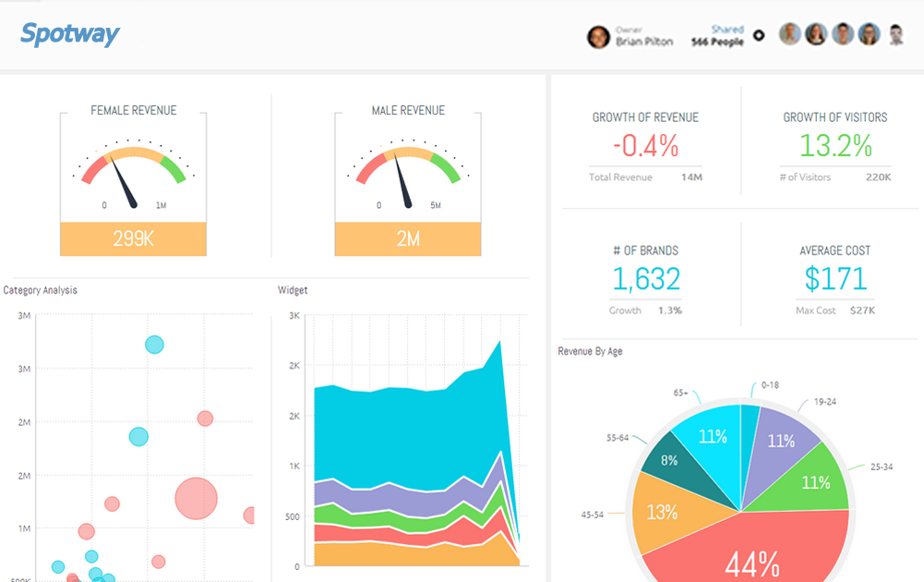924x582 pixels.
Task: Click the 1,632 brands count
Action: click(x=646, y=279)
